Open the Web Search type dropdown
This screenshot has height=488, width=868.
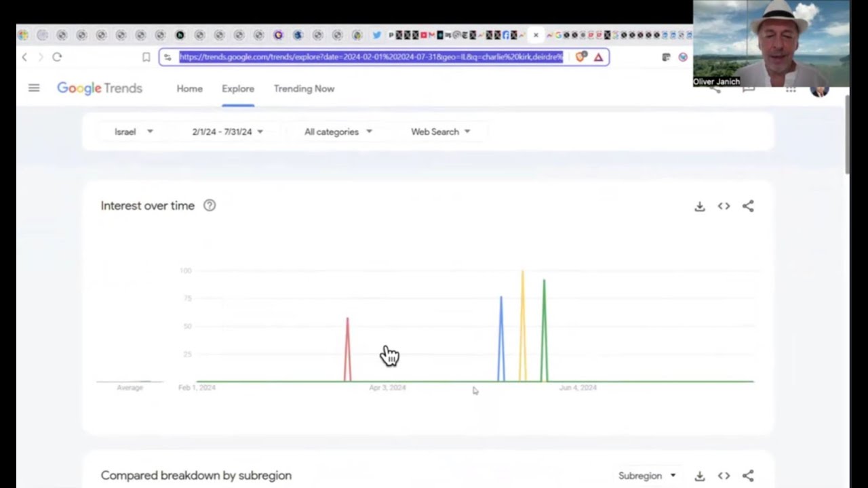point(440,131)
